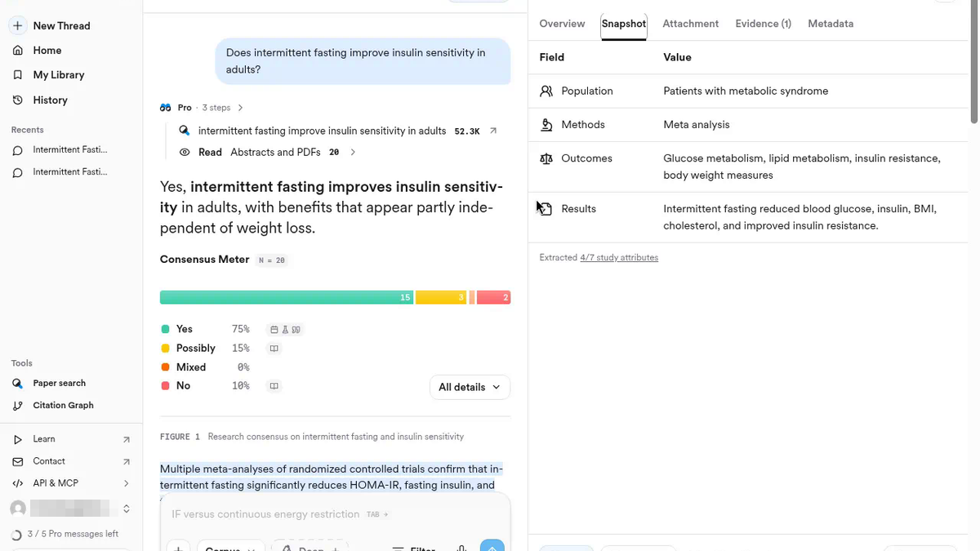The image size is (980, 551).
Task: Switch to the Overview tab
Action: [562, 24]
